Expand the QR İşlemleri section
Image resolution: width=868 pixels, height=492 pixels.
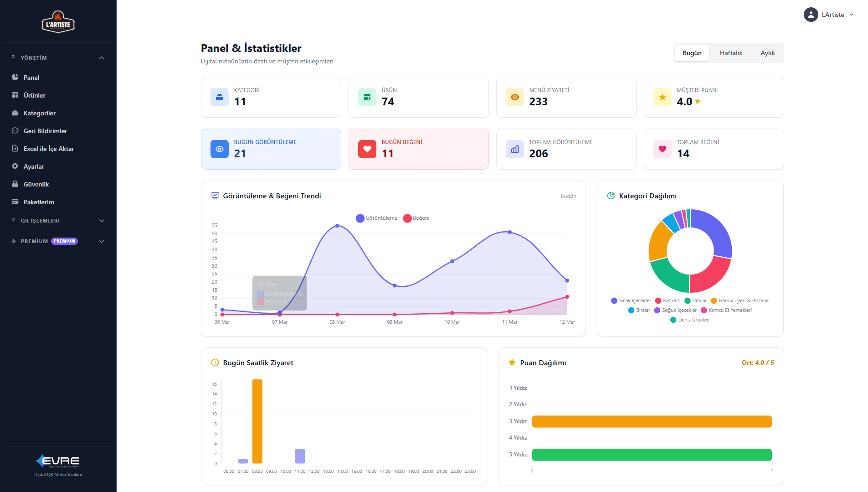point(58,221)
